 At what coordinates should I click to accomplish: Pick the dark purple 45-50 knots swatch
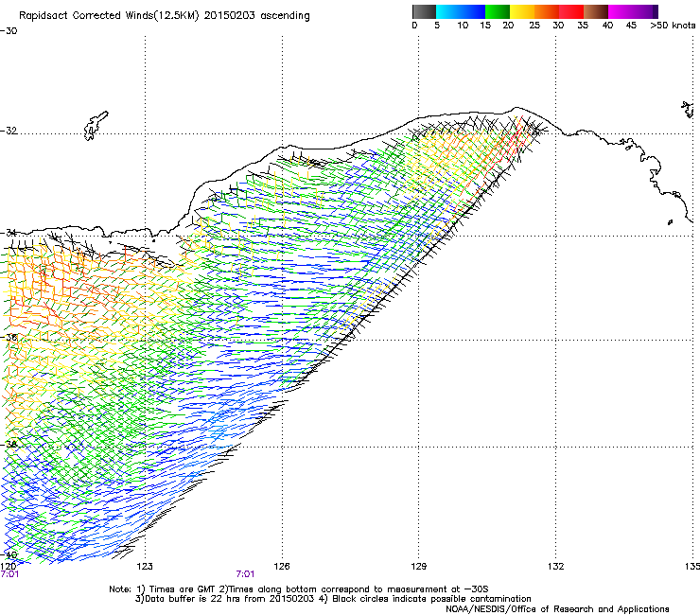coord(645,11)
